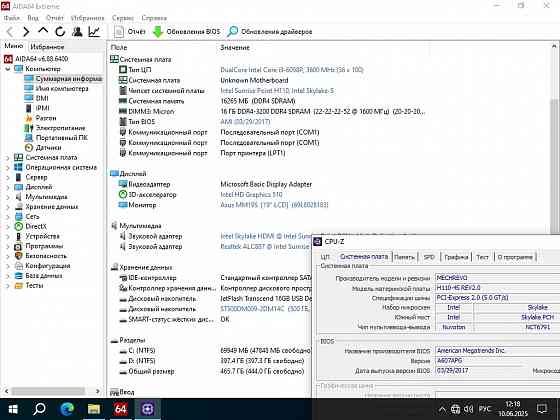
Task: Open the Сервис menu
Action: (123, 18)
